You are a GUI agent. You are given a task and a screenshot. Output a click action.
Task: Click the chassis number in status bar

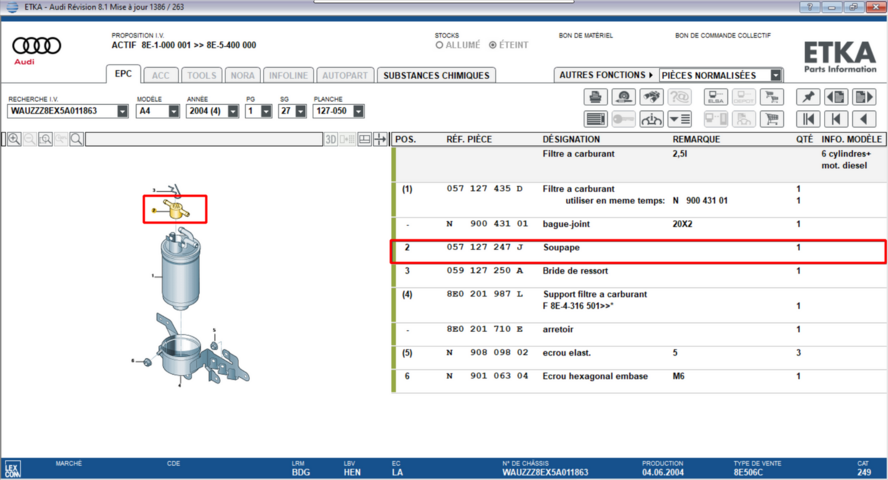545,472
